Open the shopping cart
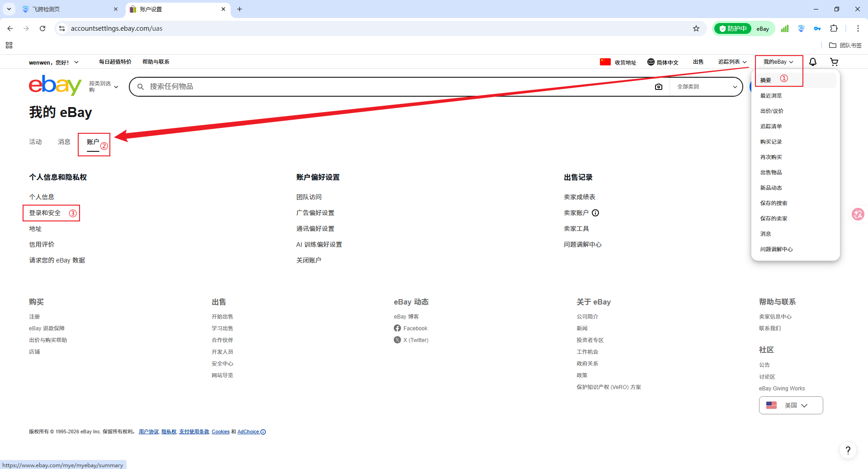Image resolution: width=868 pixels, height=469 pixels. pos(834,62)
